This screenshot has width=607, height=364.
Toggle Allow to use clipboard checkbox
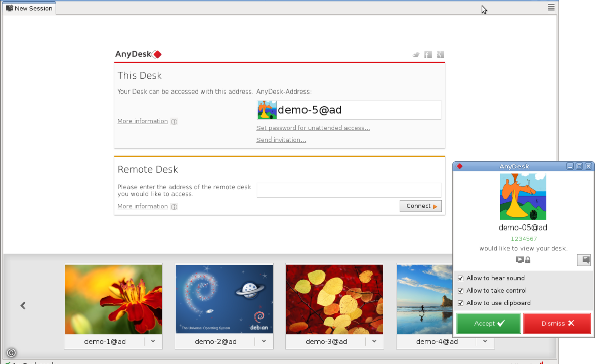coord(461,303)
